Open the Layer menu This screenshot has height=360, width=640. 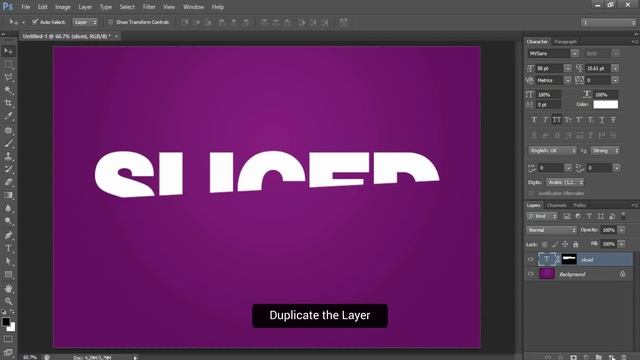(85, 7)
